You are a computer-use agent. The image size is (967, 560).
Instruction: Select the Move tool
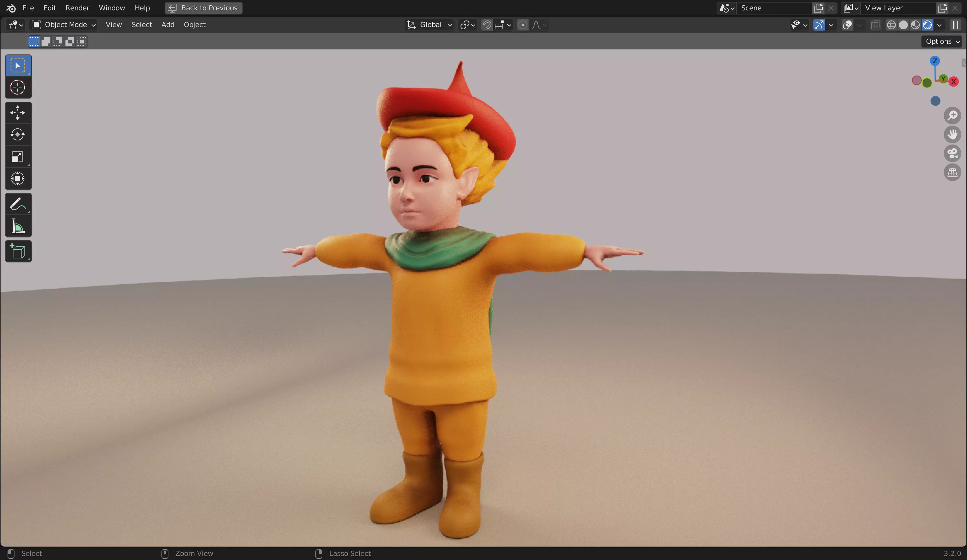pos(18,113)
